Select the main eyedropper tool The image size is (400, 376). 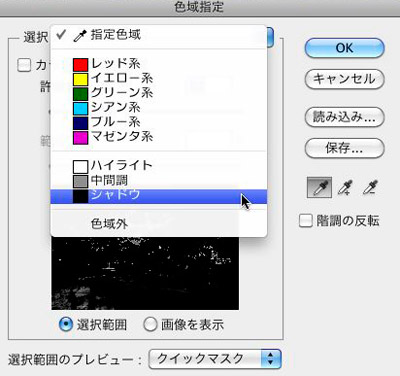[319, 187]
